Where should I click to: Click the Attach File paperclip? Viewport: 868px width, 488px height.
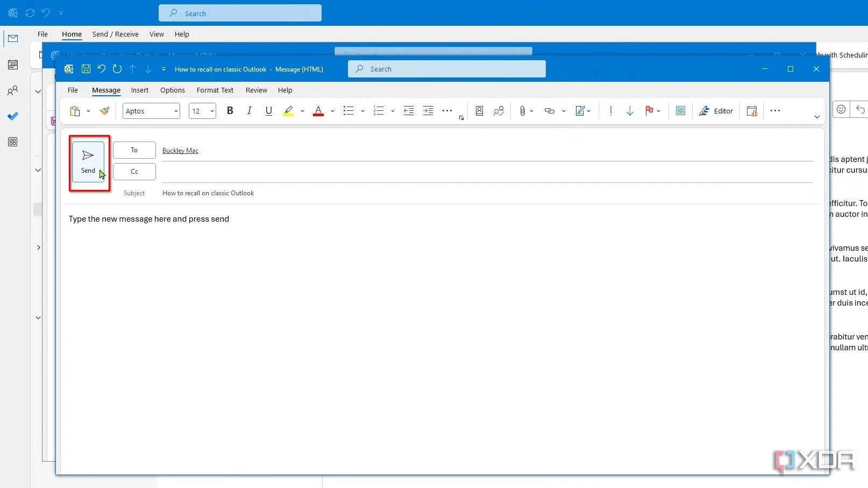[522, 111]
